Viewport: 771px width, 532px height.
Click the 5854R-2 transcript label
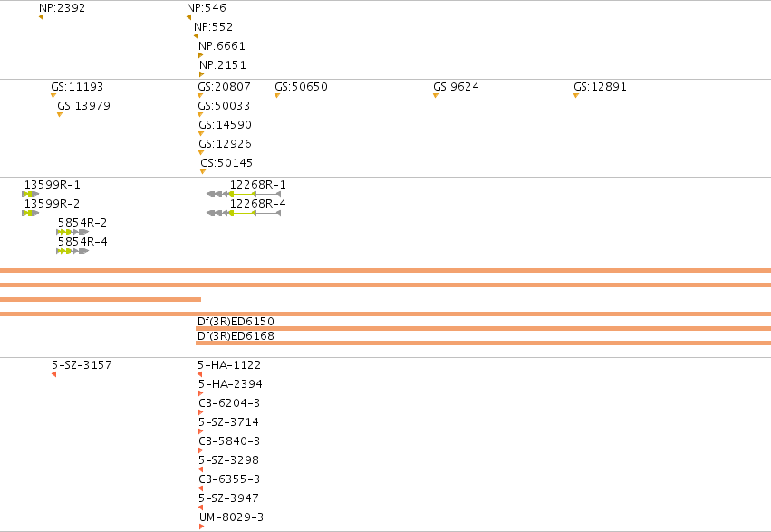[x=82, y=223]
